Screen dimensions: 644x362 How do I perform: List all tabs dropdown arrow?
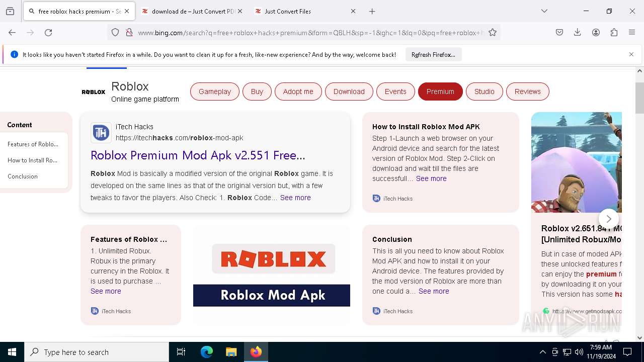(544, 11)
